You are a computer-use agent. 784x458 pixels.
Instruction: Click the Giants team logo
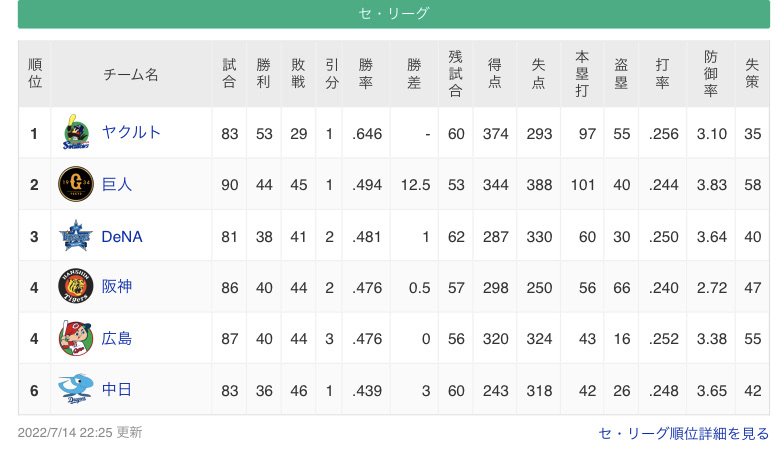[76, 184]
